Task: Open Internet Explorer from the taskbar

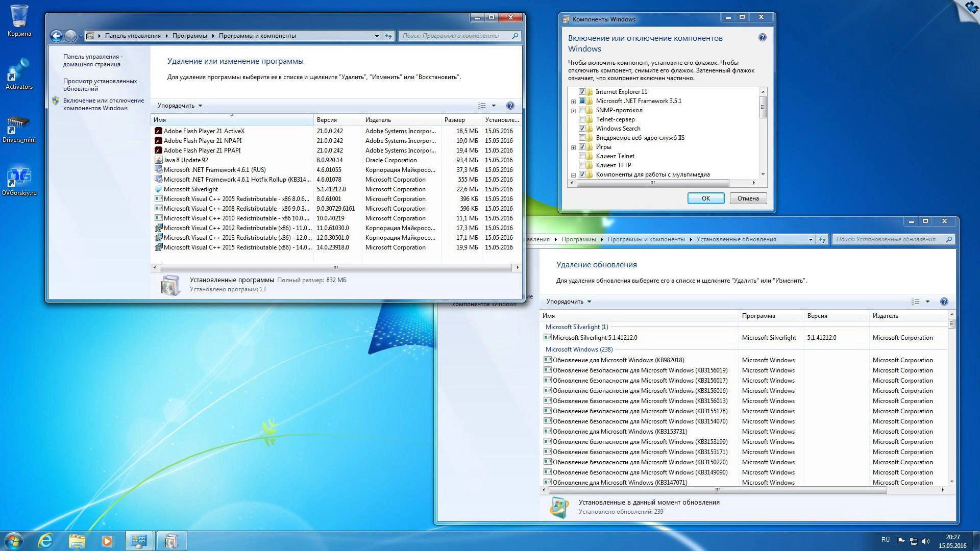Action: (45, 540)
